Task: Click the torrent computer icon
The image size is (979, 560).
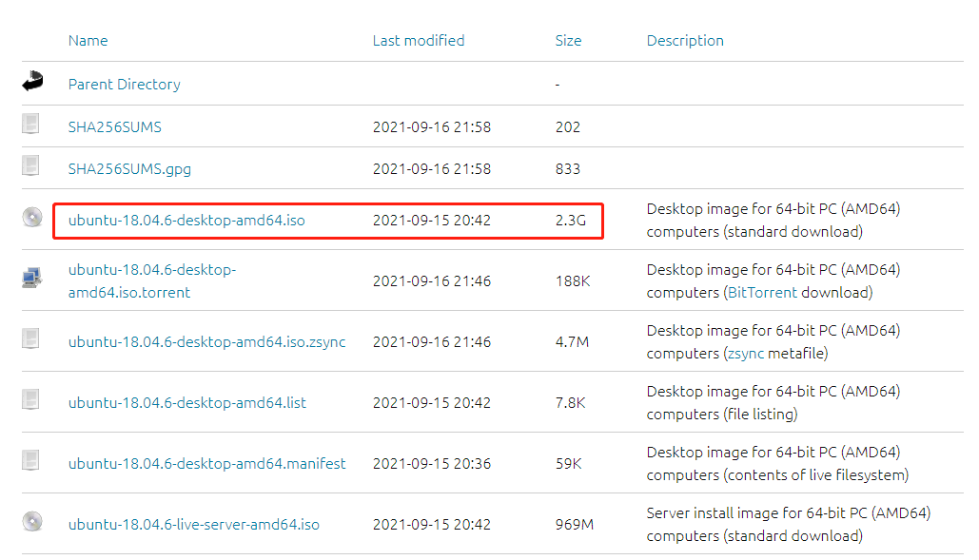Action: coord(32,278)
